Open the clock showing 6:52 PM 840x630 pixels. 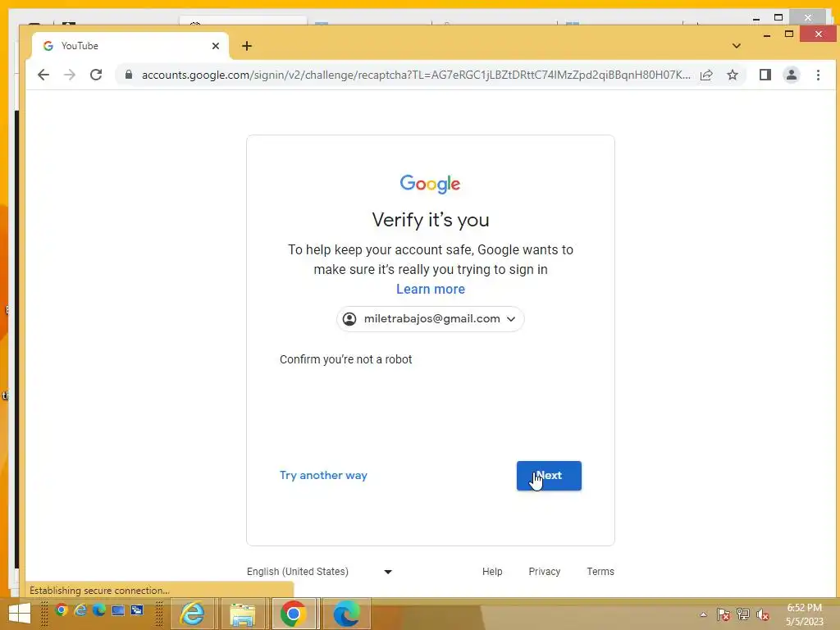[x=804, y=614]
